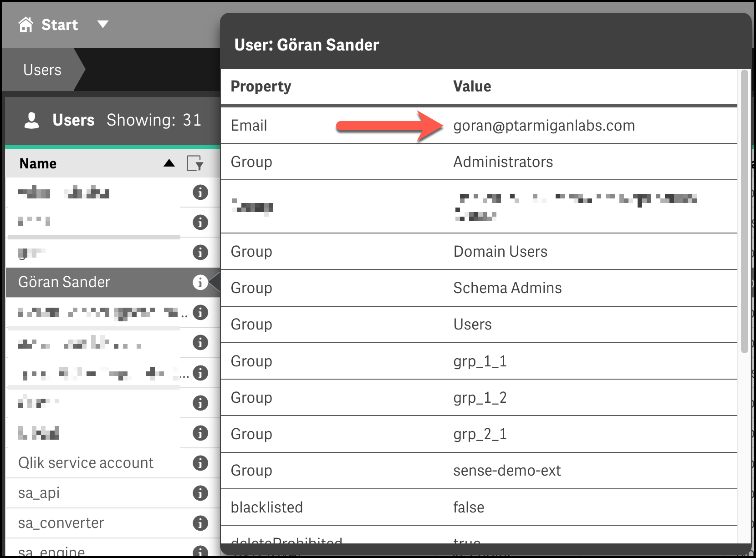Sort by Name column ascending arrow

coord(169,163)
